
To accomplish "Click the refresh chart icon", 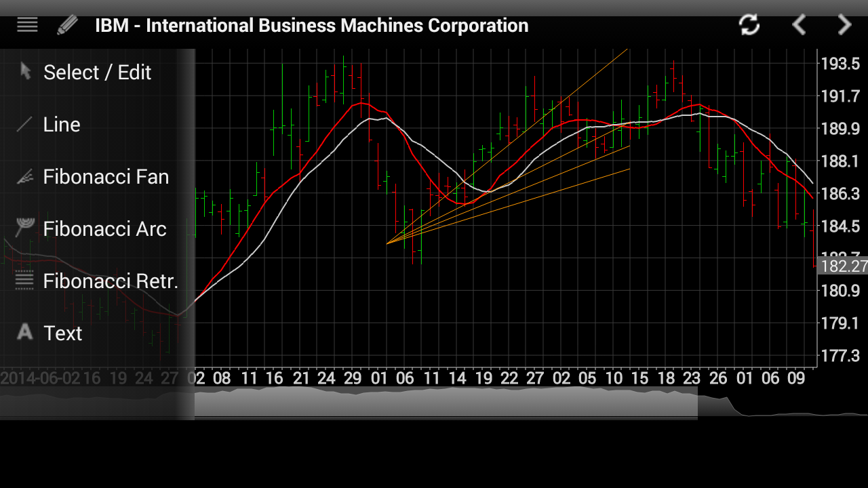I will [749, 26].
